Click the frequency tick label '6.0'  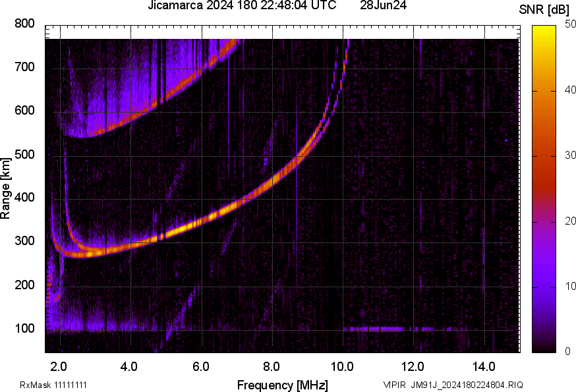201,367
